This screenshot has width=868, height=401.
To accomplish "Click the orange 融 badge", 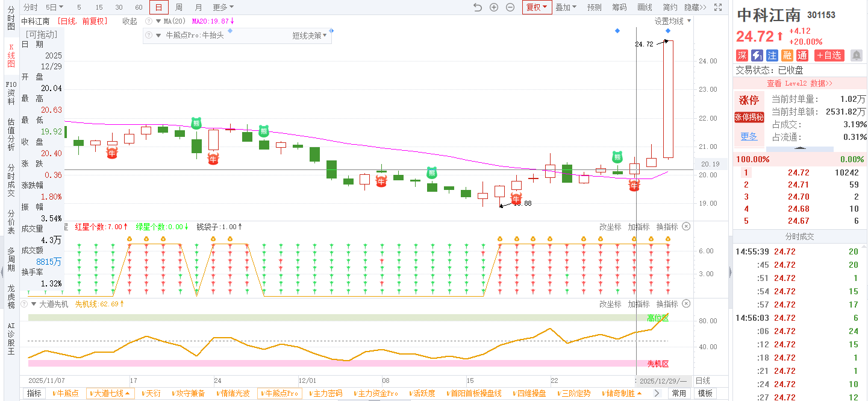I will coord(787,55).
